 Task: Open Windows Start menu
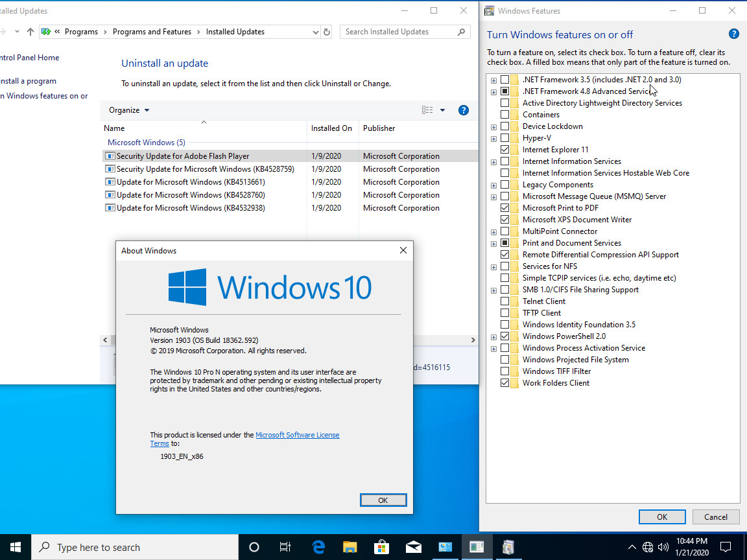click(16, 547)
